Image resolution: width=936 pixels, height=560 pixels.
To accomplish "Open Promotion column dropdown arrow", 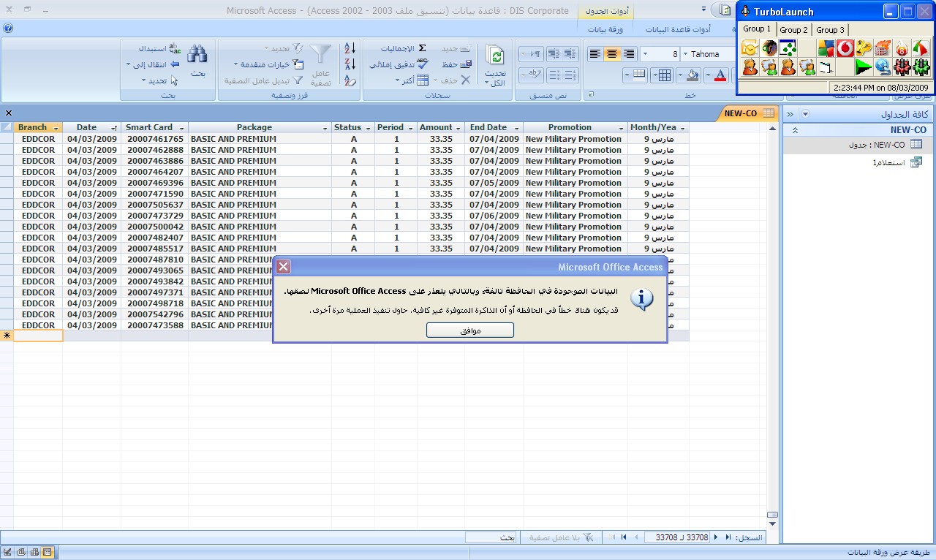I will click(622, 128).
